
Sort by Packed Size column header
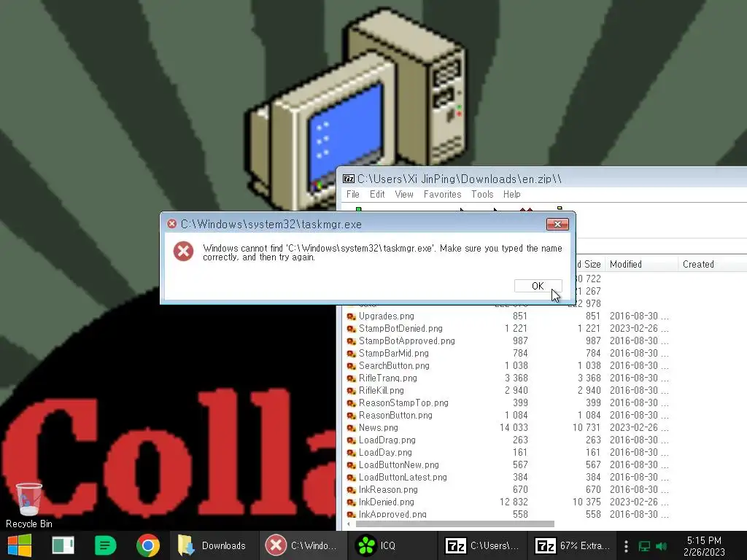tap(589, 264)
